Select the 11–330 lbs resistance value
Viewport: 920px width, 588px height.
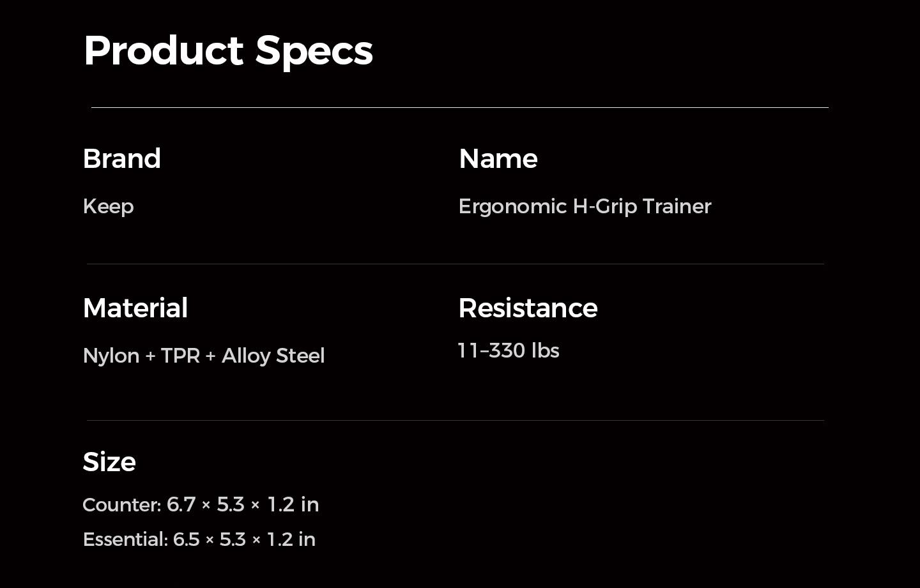click(509, 351)
